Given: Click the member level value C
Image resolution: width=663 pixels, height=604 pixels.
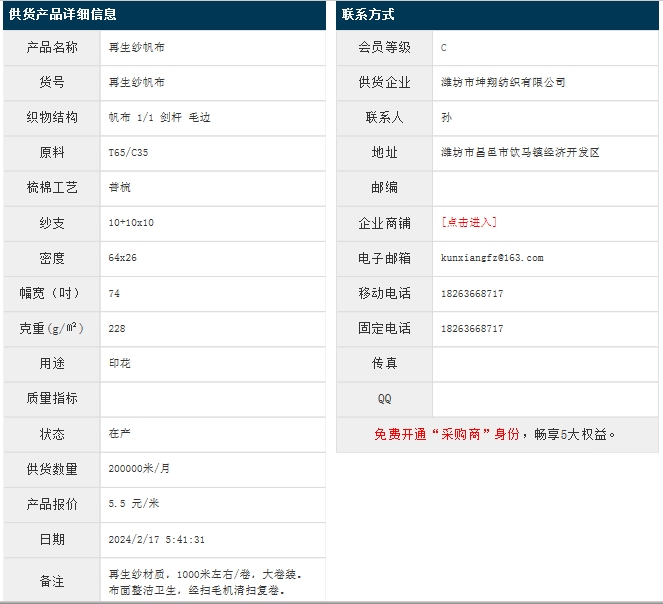Looking at the screenshot, I should coord(444,47).
